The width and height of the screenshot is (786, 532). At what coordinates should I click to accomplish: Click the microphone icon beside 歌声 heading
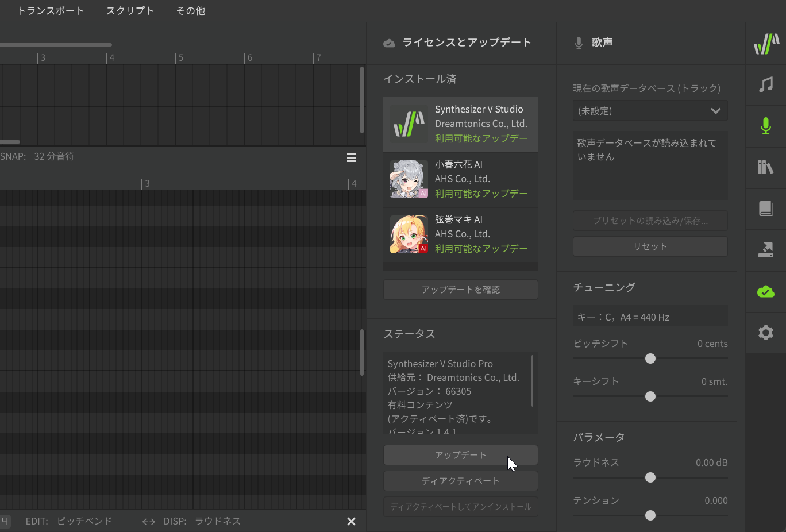tap(579, 43)
